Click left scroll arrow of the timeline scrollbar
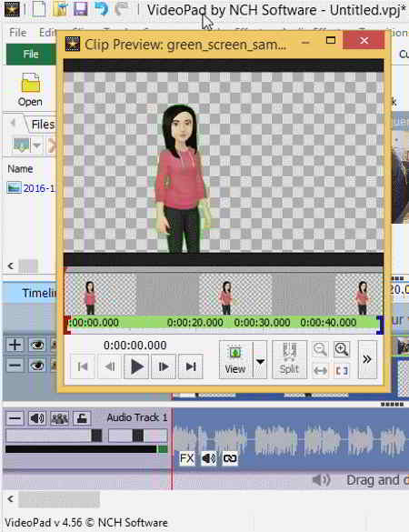The image size is (409, 532). pos(11,499)
